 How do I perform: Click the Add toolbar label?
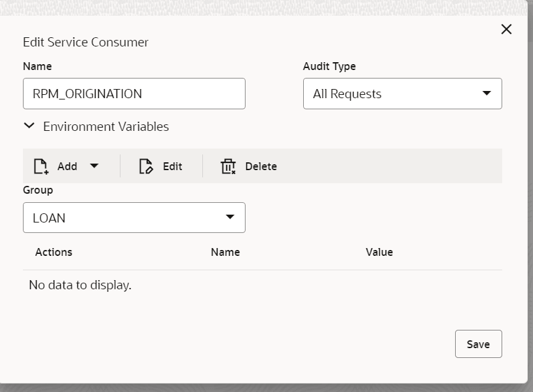click(x=67, y=166)
